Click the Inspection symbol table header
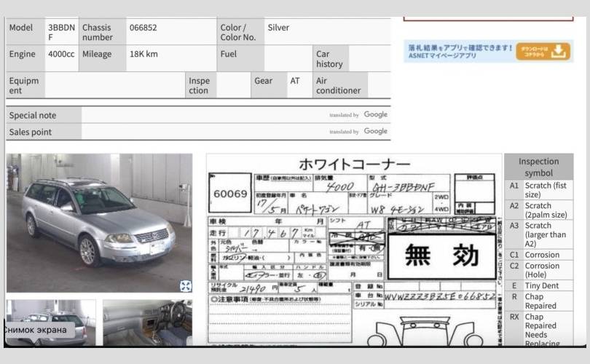 point(538,167)
